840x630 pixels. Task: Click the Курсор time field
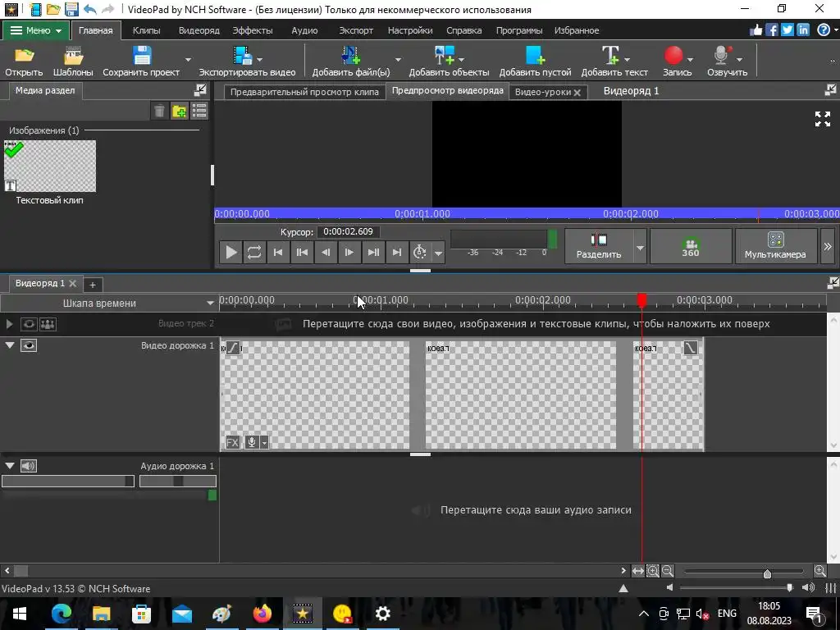[x=348, y=232]
